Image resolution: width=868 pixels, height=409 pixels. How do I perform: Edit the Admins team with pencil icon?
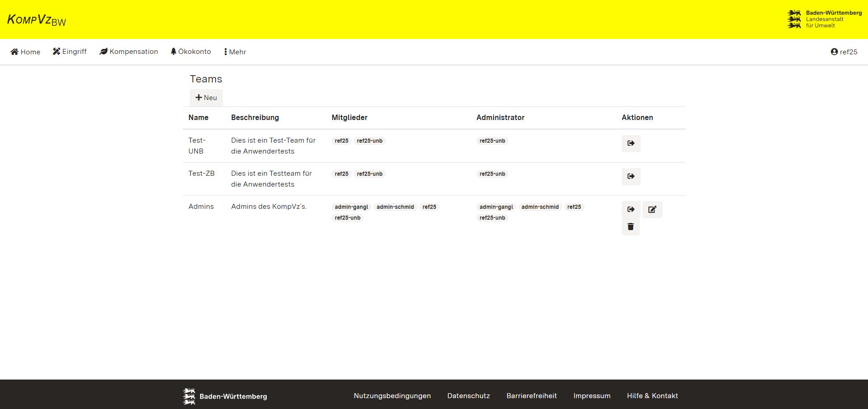652,209
